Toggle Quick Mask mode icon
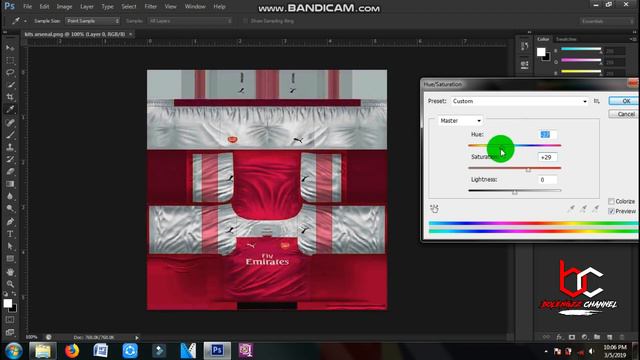 point(10,320)
